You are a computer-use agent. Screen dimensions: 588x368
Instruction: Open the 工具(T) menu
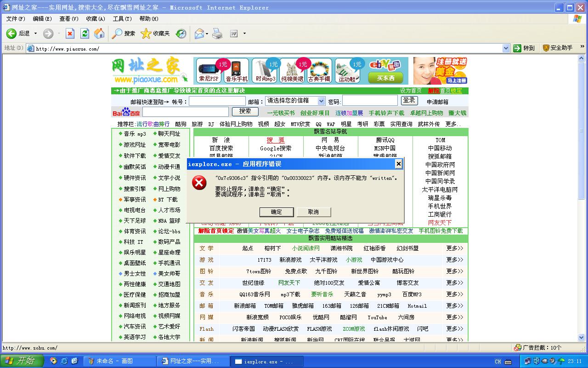(x=122, y=19)
